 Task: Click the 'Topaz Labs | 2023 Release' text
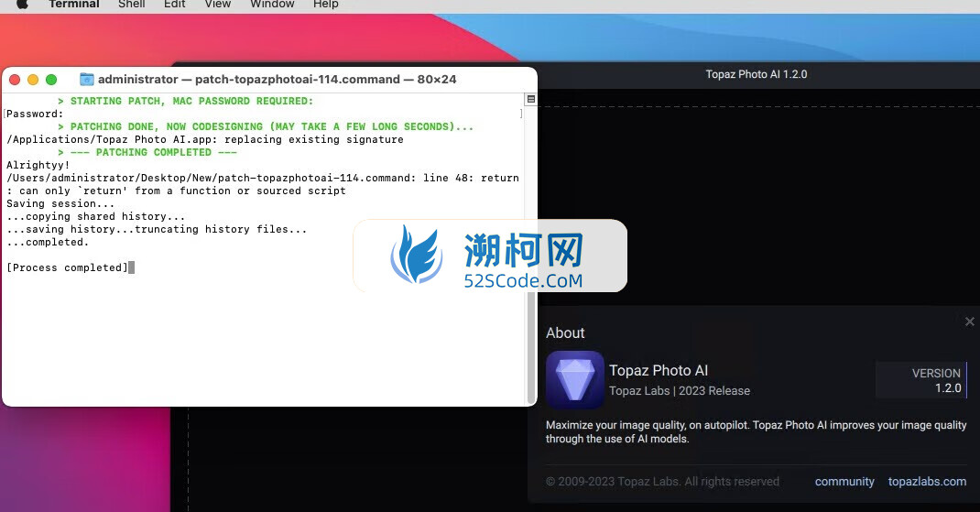tap(680, 391)
